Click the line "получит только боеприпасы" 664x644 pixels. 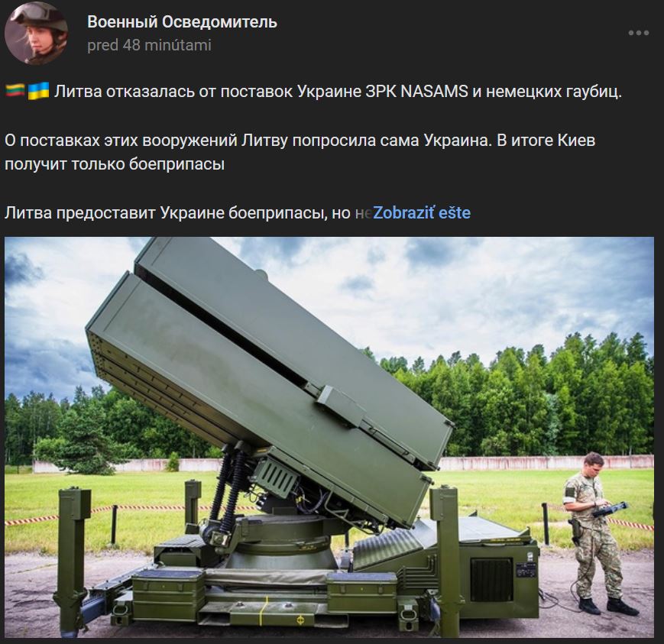115,164
